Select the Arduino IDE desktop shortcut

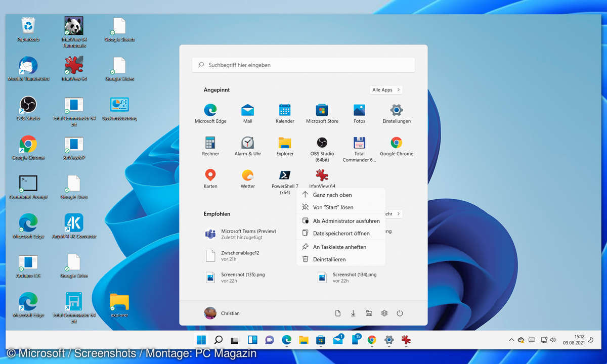[28, 266]
